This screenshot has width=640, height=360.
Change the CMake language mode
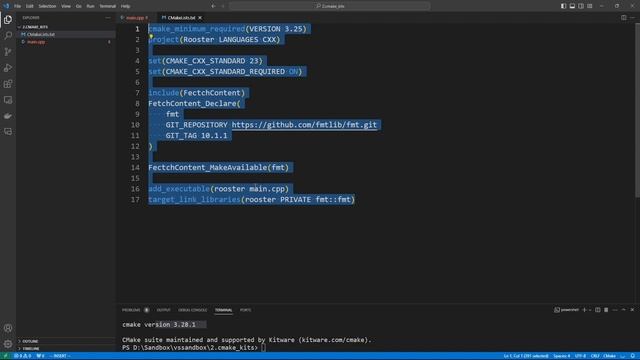pos(609,356)
